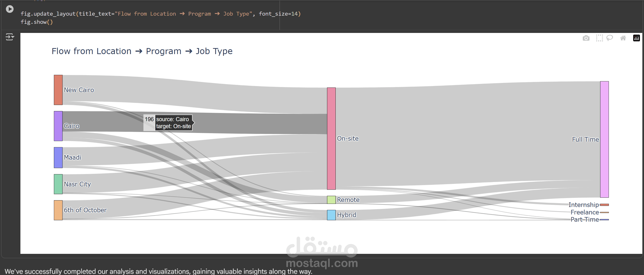Reset view with the home icon
644x275 pixels.
[623, 38]
